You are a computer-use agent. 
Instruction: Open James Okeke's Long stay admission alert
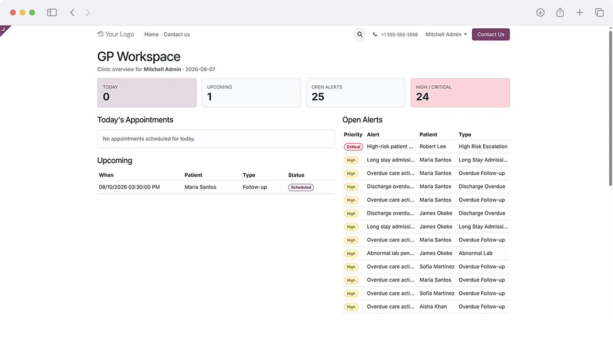pyautogui.click(x=391, y=227)
